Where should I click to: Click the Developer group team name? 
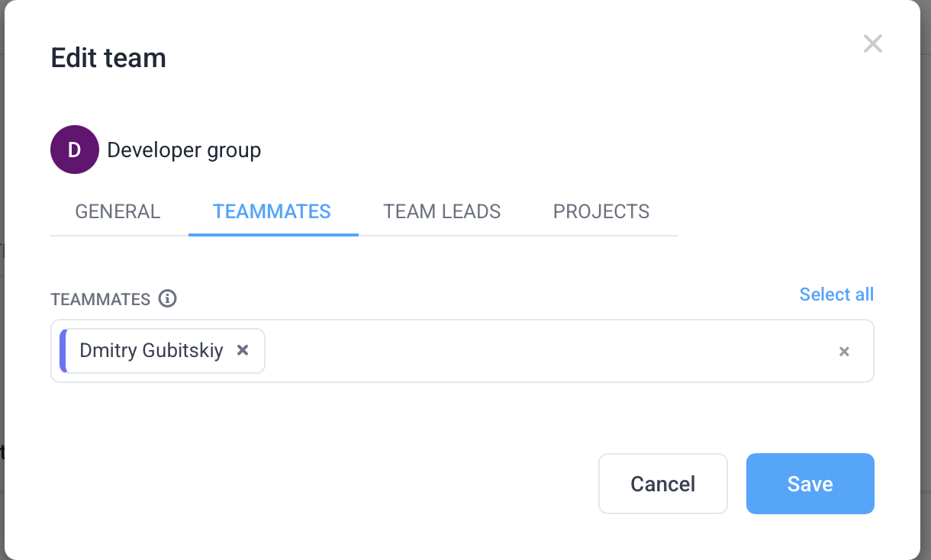(x=184, y=150)
